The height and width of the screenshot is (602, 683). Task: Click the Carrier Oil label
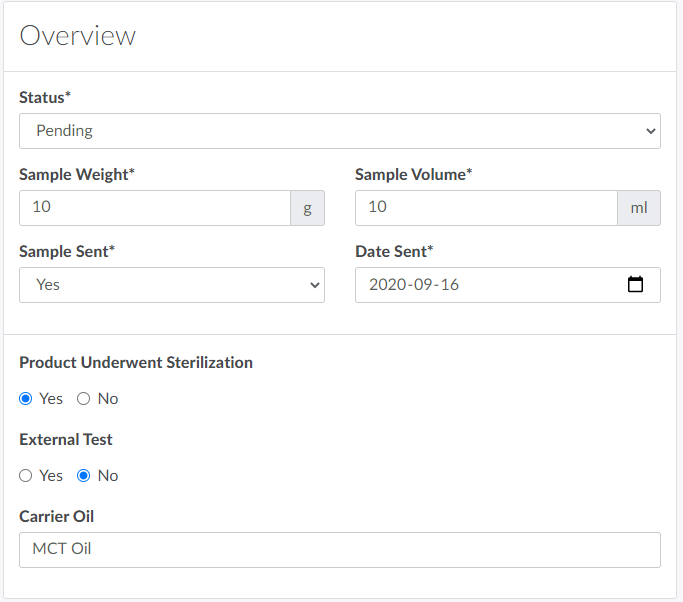coord(57,517)
